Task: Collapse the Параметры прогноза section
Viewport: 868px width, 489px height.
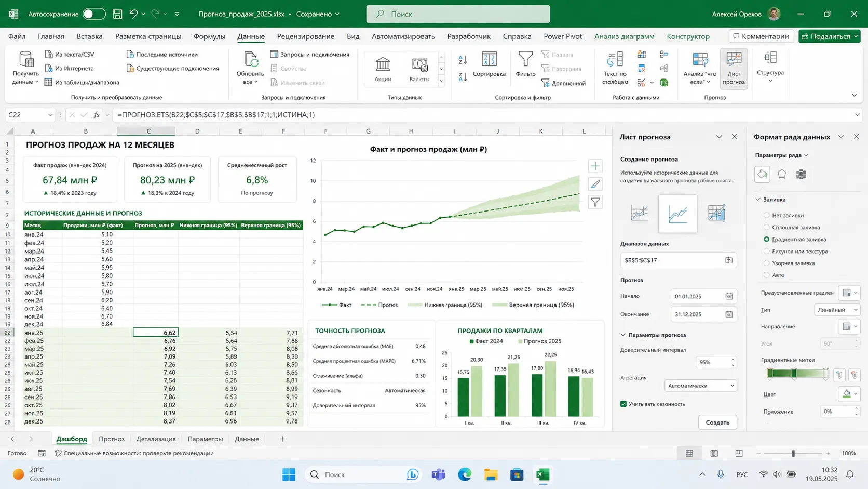Action: pyautogui.click(x=623, y=335)
